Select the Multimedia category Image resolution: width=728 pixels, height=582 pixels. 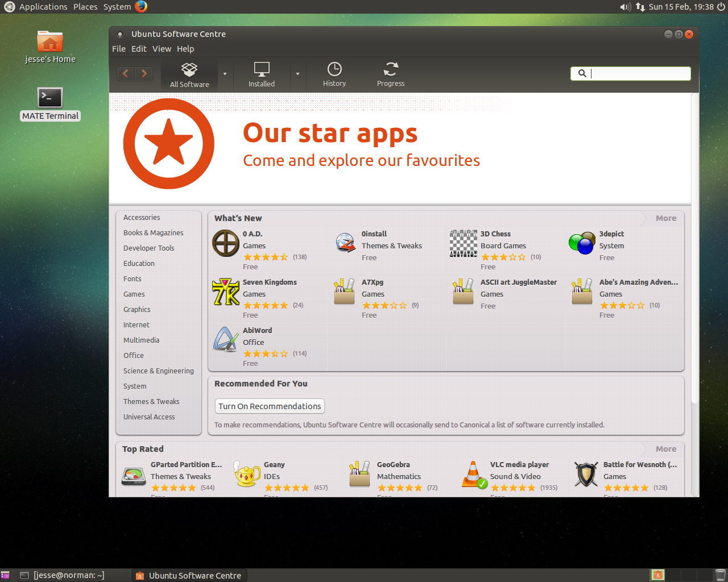[141, 340]
